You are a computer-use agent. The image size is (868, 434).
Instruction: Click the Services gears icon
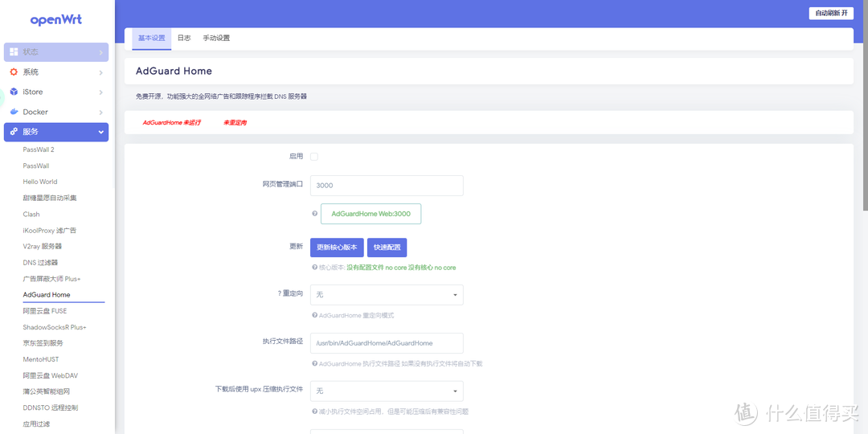tap(14, 132)
